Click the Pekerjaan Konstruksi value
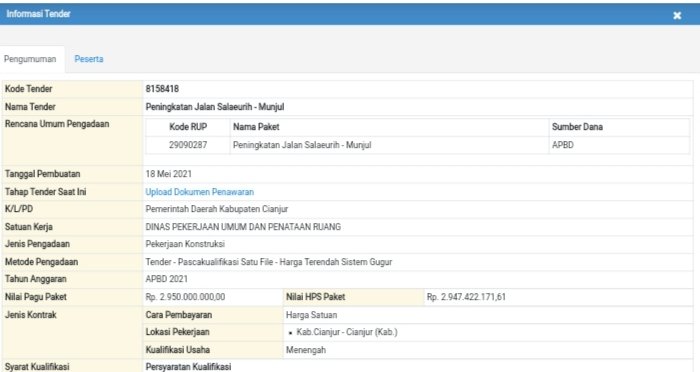Screen dimensions: 700x372 (185, 244)
